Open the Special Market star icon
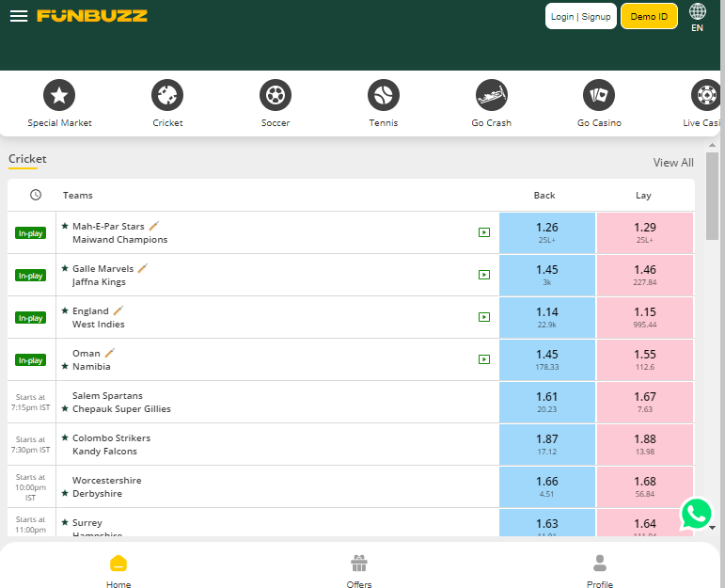 59,95
